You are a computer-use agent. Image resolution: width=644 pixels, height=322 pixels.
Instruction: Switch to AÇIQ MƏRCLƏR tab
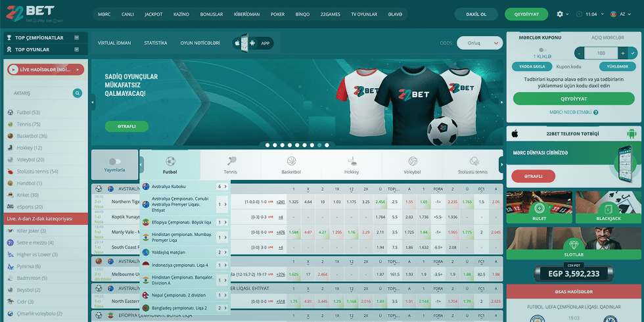tap(607, 37)
